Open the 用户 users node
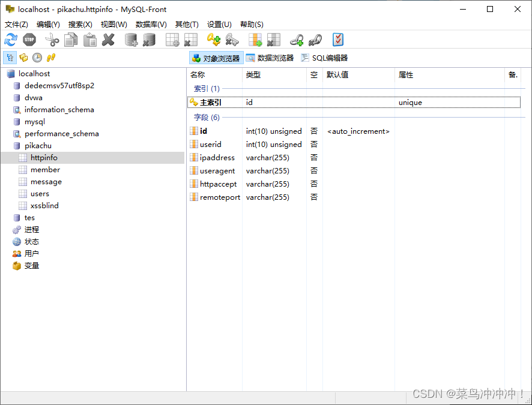 [x=32, y=254]
